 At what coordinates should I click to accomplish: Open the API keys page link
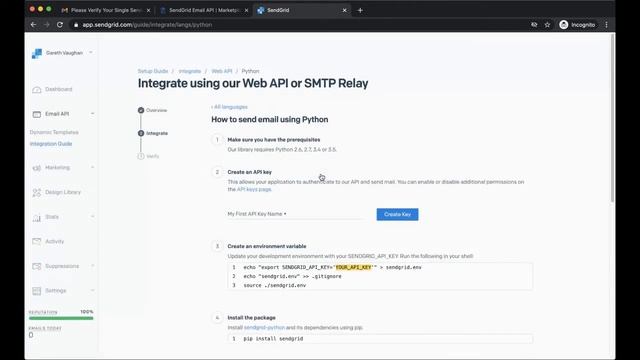pos(254,189)
